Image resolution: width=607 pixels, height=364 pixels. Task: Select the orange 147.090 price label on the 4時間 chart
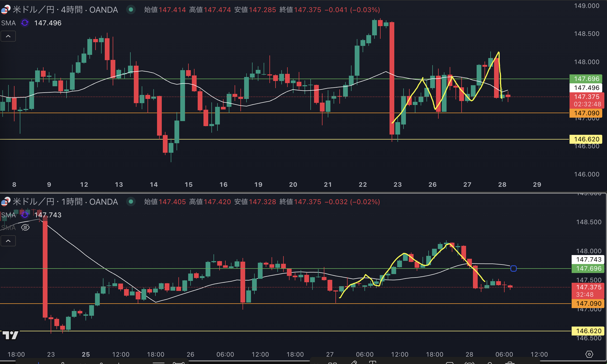coord(586,113)
